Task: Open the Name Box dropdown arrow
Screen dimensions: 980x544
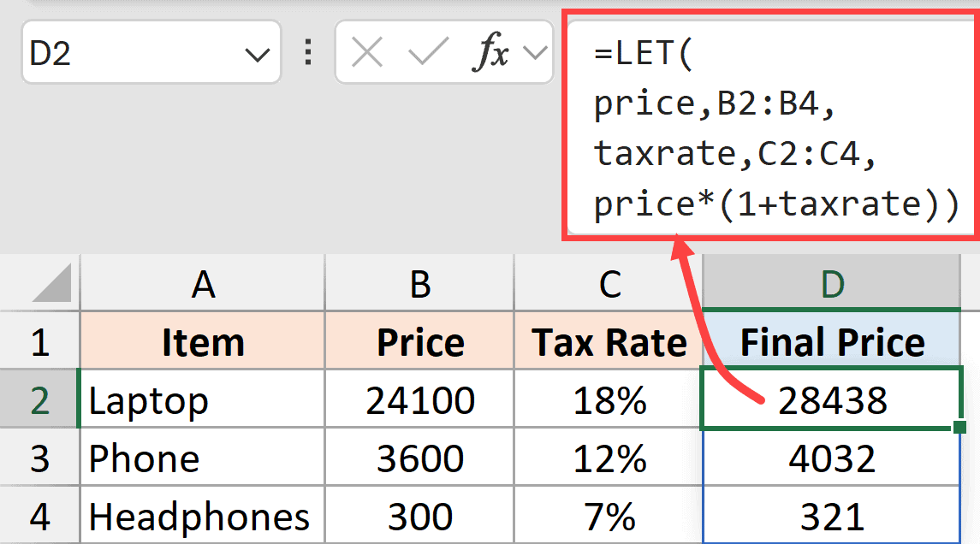Action: [259, 52]
